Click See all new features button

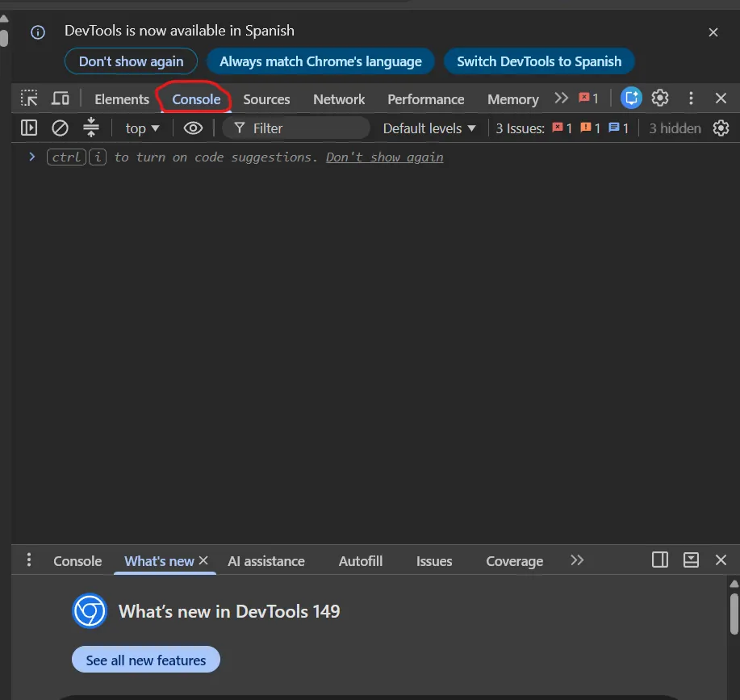[146, 660]
